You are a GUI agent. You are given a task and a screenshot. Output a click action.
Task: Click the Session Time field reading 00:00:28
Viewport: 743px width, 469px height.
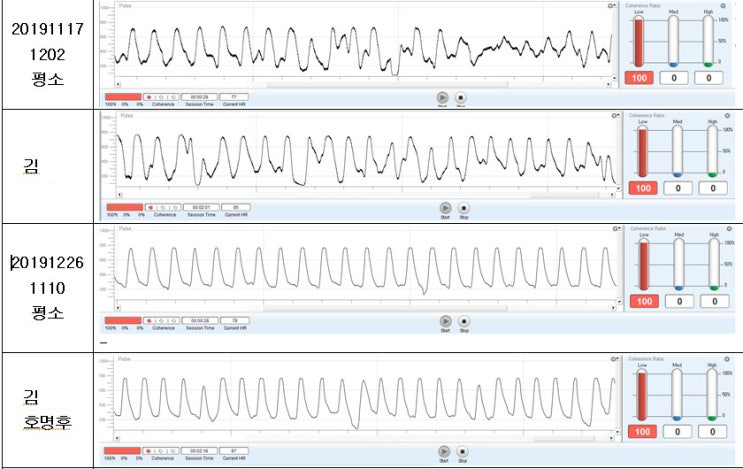pyautogui.click(x=199, y=97)
